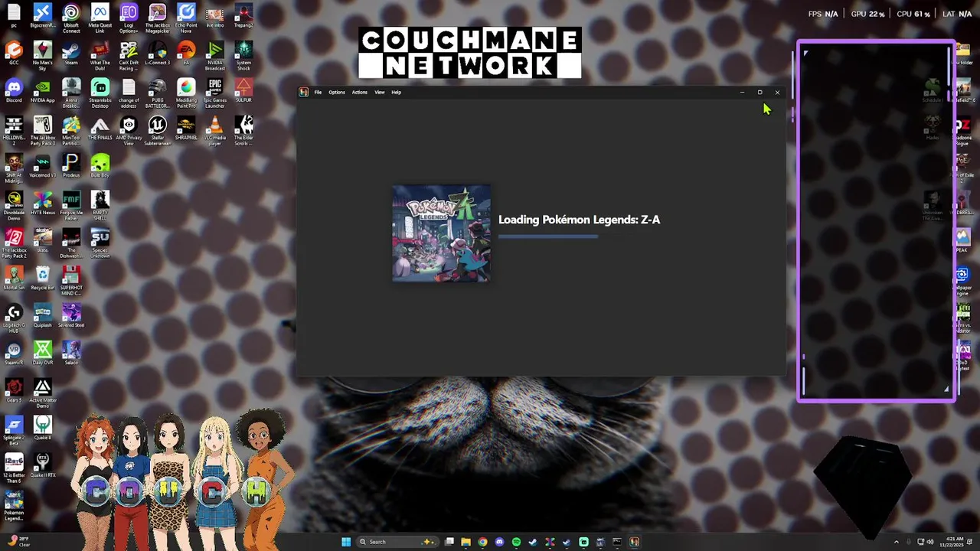Viewport: 980px width, 551px height.
Task: Click the taskbar Search box
Action: pos(397,542)
